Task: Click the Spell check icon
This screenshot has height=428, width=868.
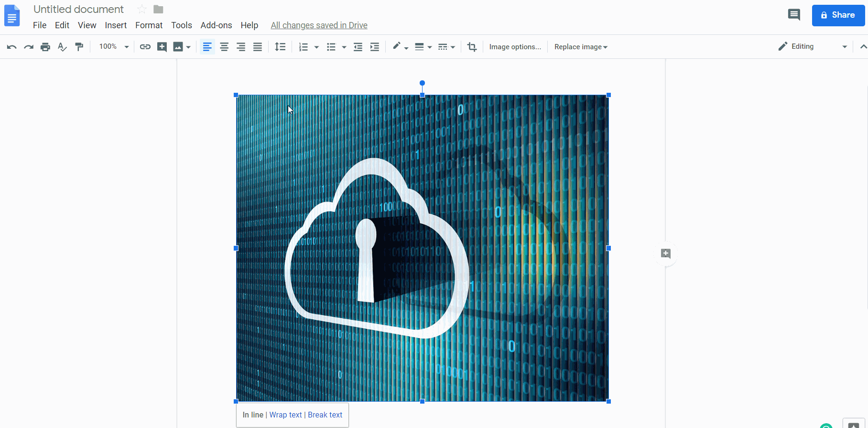Action: pos(62,47)
